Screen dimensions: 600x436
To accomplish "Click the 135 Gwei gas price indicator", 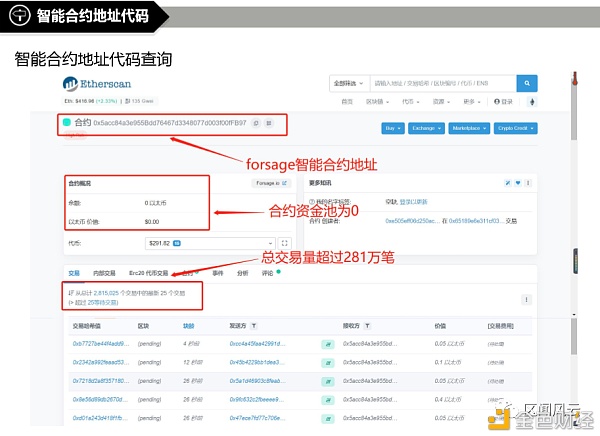I will 139,101.
